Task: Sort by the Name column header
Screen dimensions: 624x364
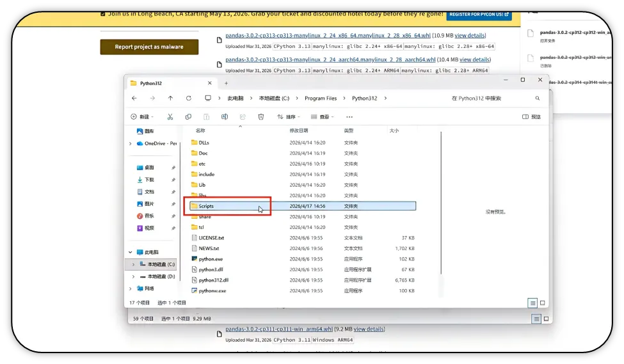Action: 200,131
